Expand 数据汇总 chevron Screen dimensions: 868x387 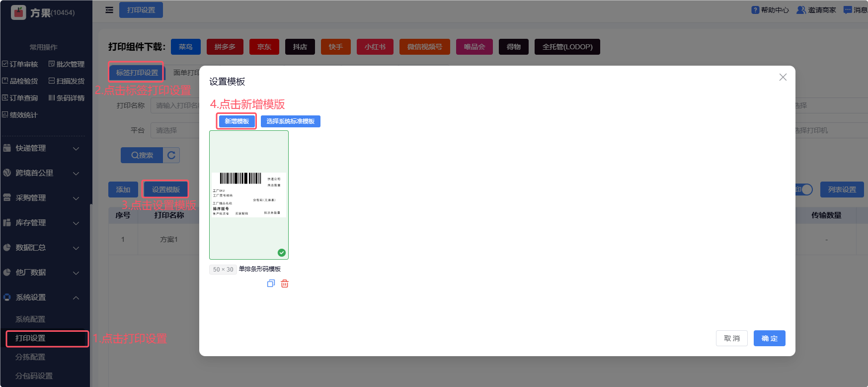(x=76, y=248)
